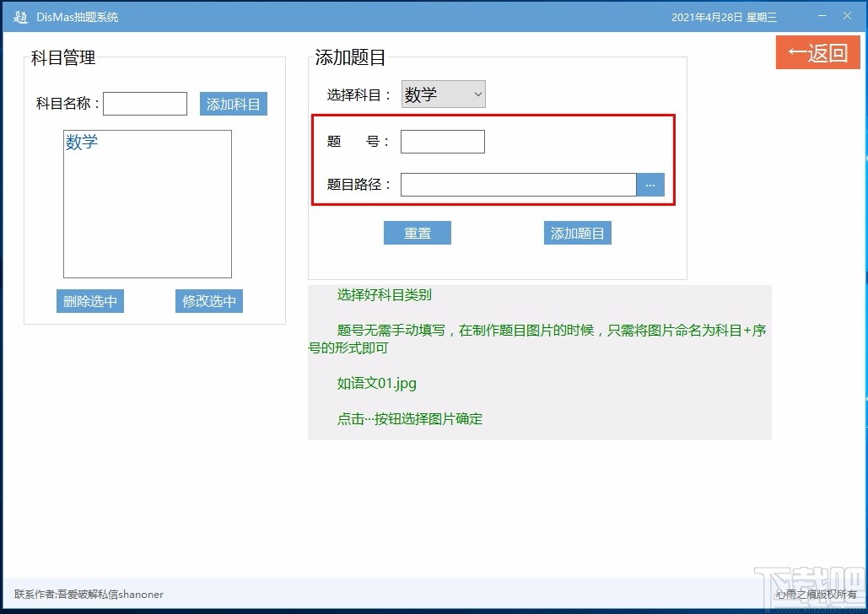Click the 题号 number input box

pyautogui.click(x=442, y=141)
